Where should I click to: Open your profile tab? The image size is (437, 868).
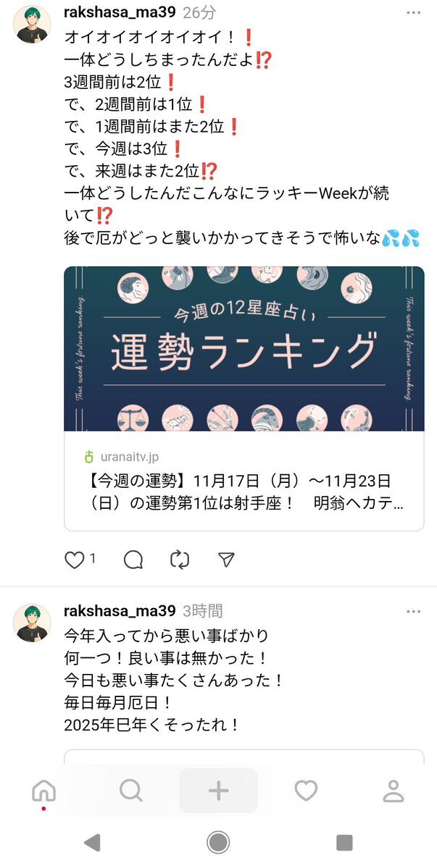pyautogui.click(x=394, y=791)
